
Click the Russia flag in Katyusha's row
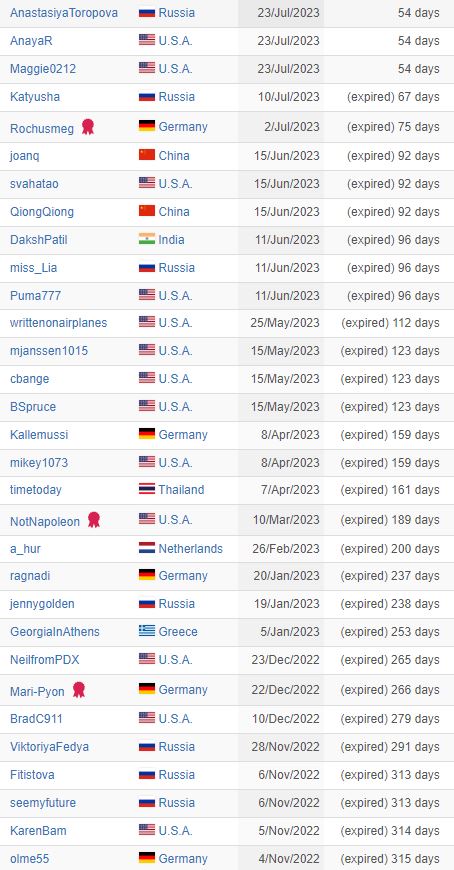pos(147,97)
